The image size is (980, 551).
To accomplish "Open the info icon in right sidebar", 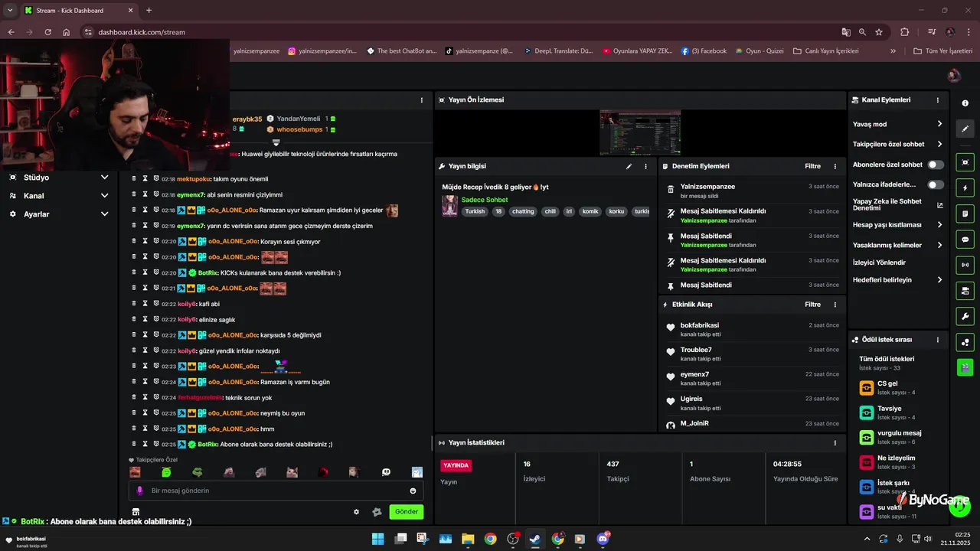I will [965, 103].
